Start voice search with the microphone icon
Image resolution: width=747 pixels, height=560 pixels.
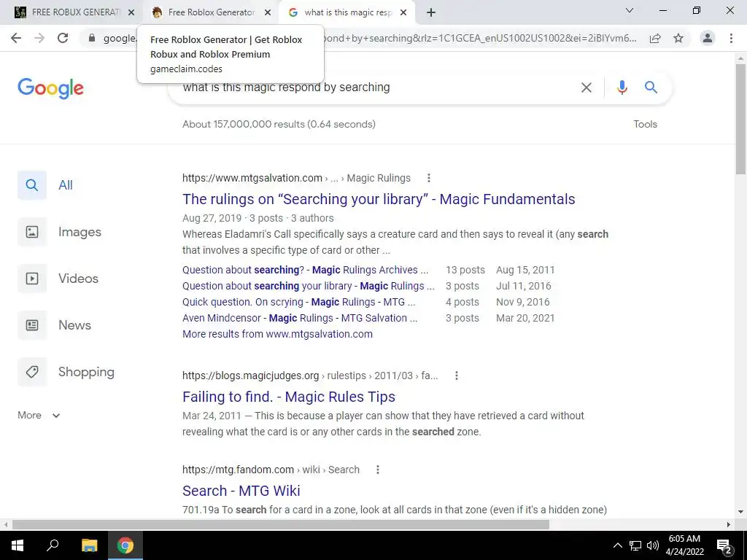[x=622, y=87]
